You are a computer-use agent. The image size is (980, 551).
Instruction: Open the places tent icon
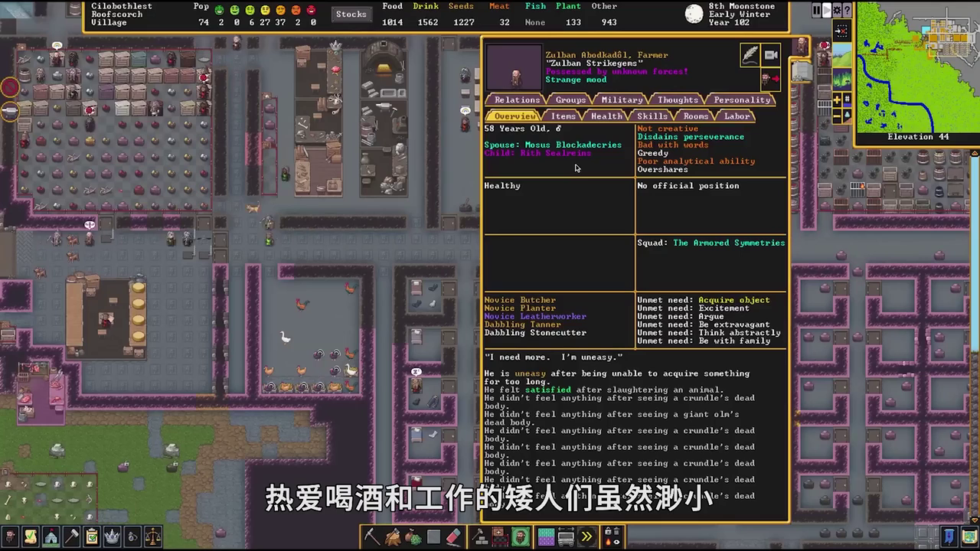(51, 536)
